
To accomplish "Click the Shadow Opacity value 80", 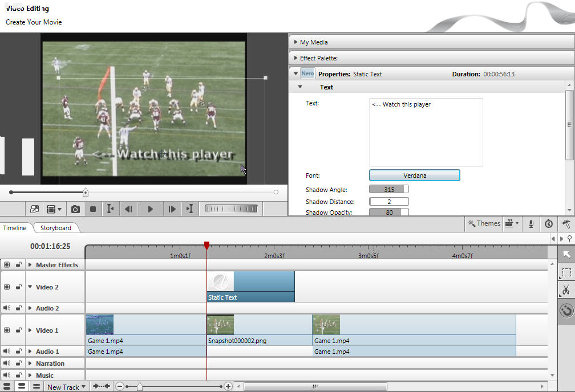I will pyautogui.click(x=388, y=212).
